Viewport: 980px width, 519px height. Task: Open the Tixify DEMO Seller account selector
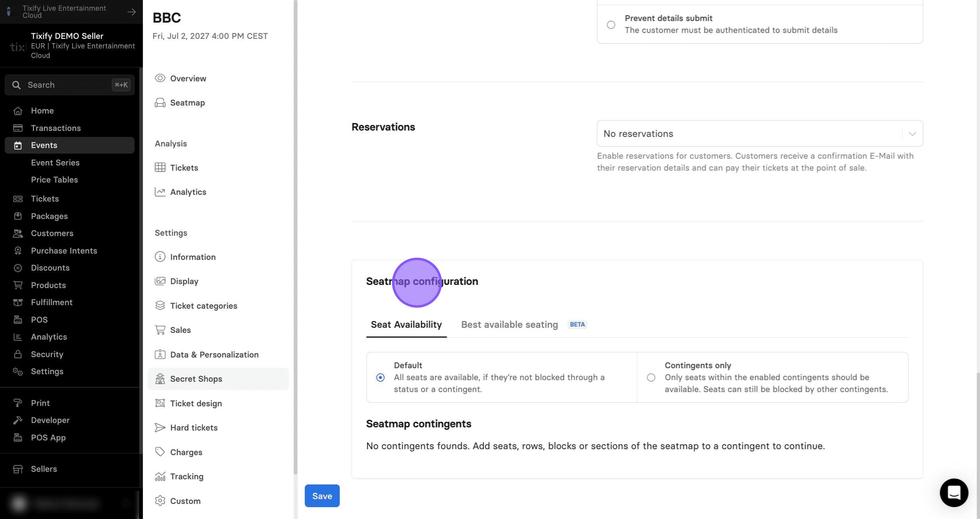point(71,46)
